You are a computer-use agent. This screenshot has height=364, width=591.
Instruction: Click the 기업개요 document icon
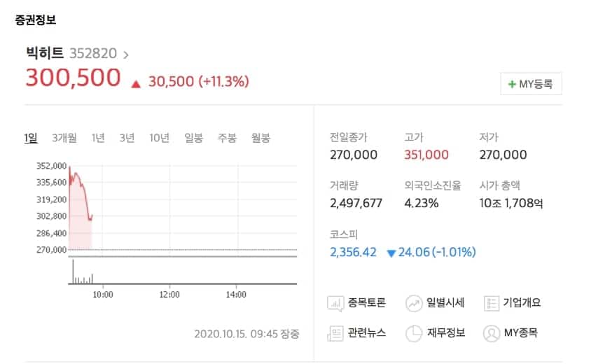(x=492, y=303)
